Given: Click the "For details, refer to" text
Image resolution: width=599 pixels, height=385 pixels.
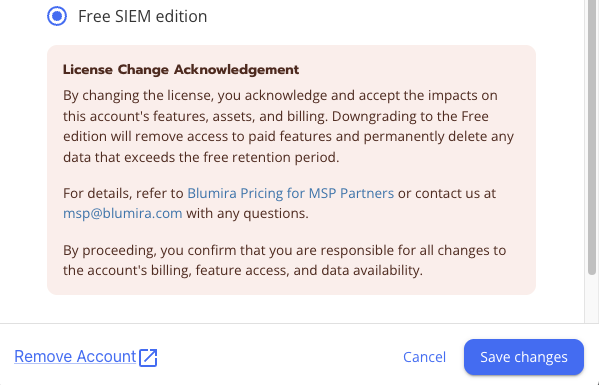Looking at the screenshot, I should pos(123,193).
